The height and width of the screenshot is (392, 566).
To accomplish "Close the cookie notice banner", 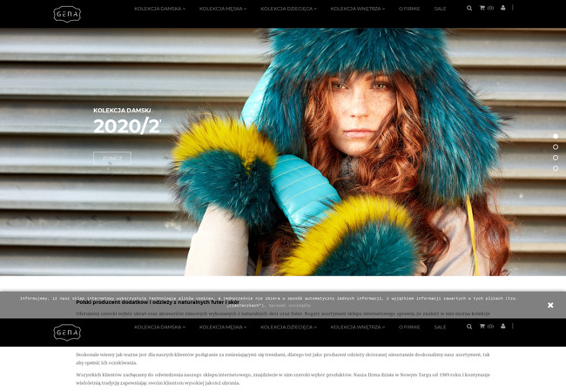I will tap(550, 305).
